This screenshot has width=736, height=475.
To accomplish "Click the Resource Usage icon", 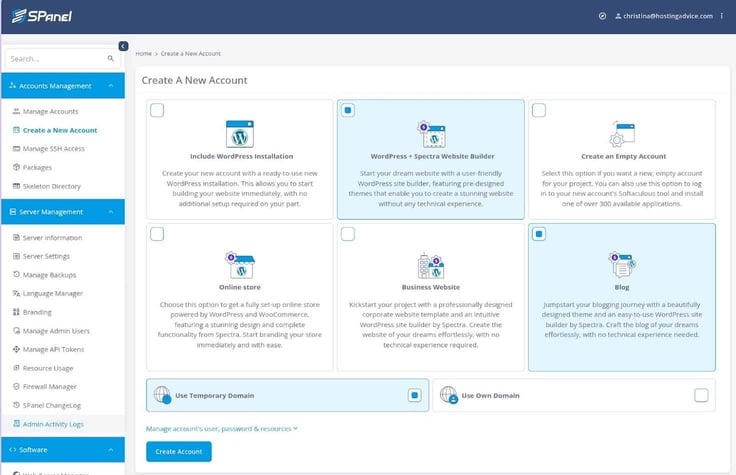I will [x=16, y=368].
